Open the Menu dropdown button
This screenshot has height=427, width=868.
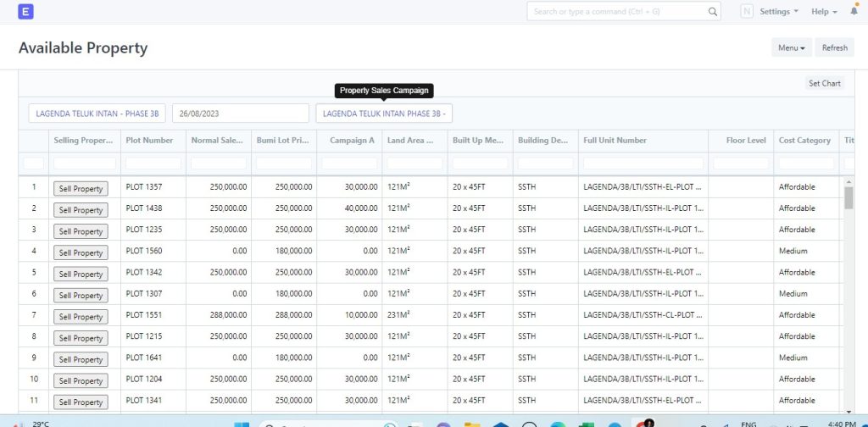click(791, 47)
